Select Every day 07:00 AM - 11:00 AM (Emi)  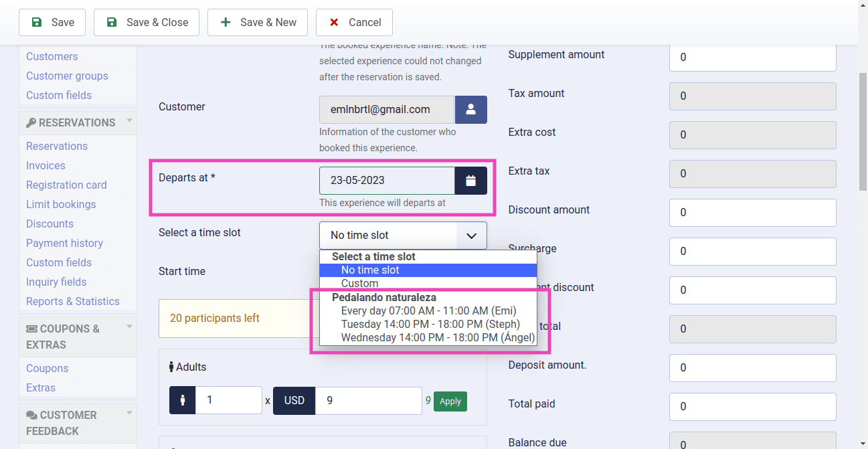point(428,310)
